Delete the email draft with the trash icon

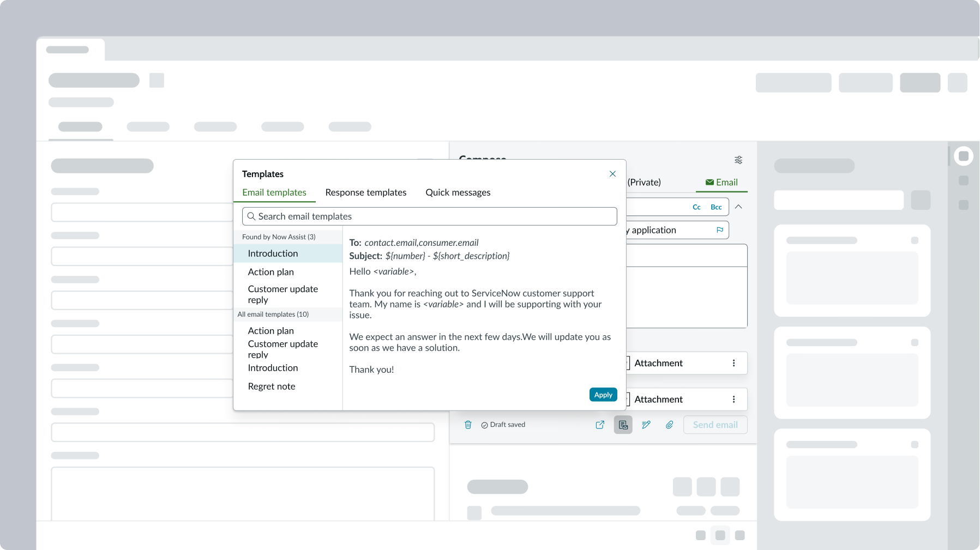(468, 425)
